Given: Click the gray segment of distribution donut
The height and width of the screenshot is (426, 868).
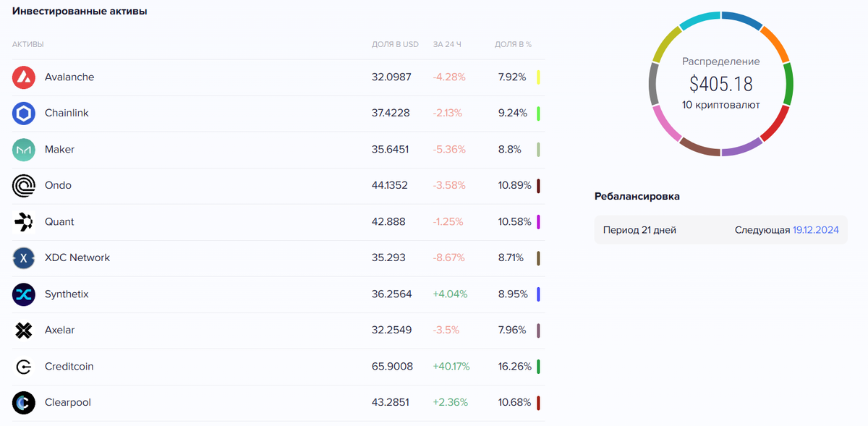Looking at the screenshot, I should point(654,84).
